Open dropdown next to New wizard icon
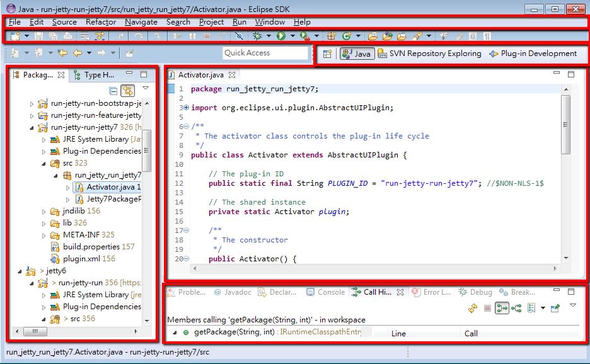 (26, 36)
